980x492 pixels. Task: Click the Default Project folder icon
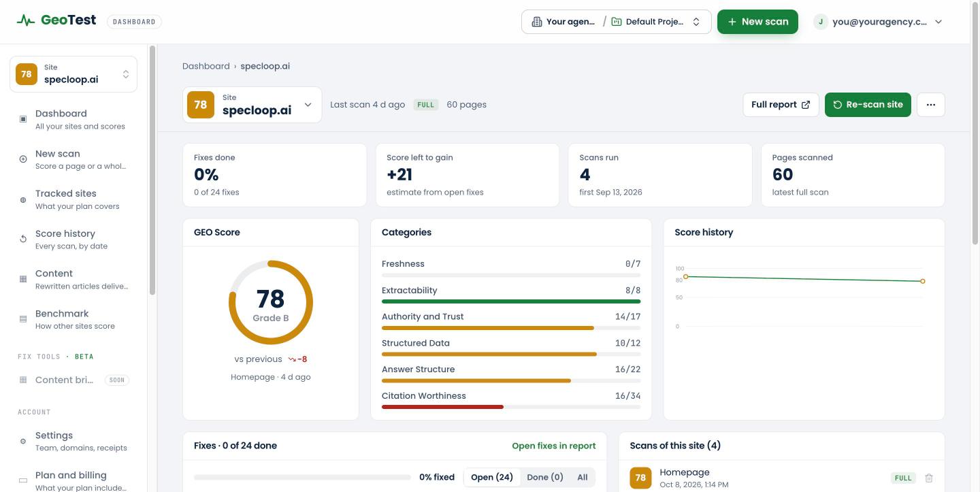[617, 22]
